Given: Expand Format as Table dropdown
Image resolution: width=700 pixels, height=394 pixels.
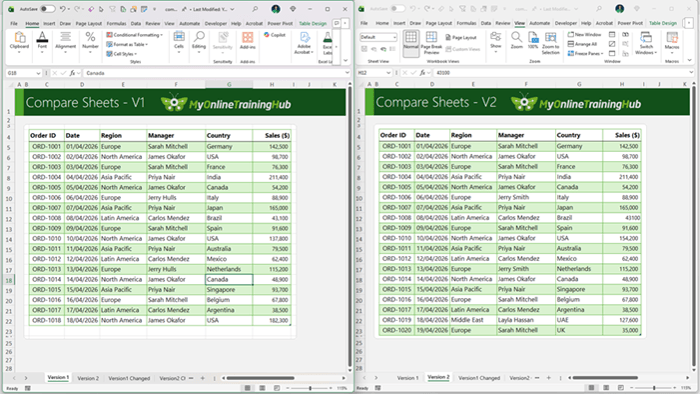Looking at the screenshot, I should 127,44.
